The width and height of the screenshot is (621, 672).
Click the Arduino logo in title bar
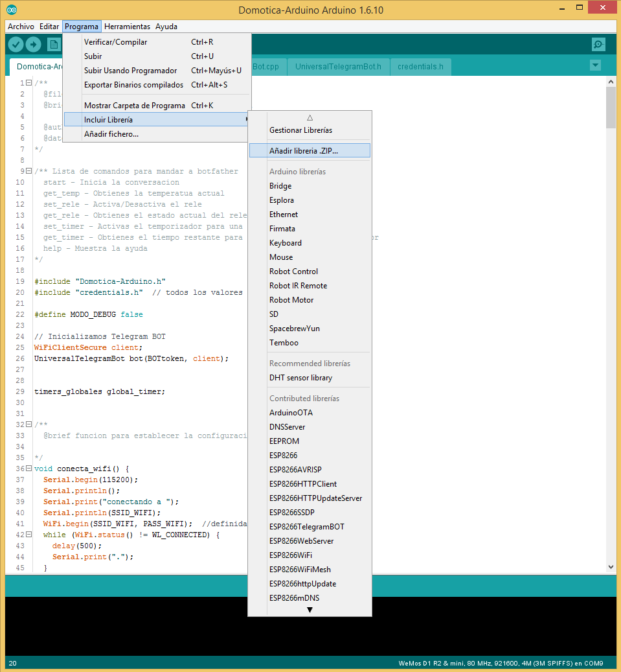(12, 10)
